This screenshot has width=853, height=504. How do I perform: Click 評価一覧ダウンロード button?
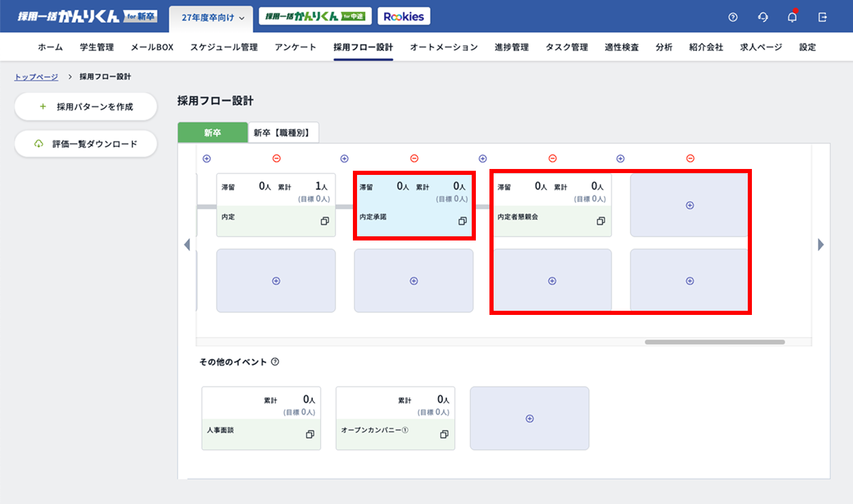(x=86, y=144)
